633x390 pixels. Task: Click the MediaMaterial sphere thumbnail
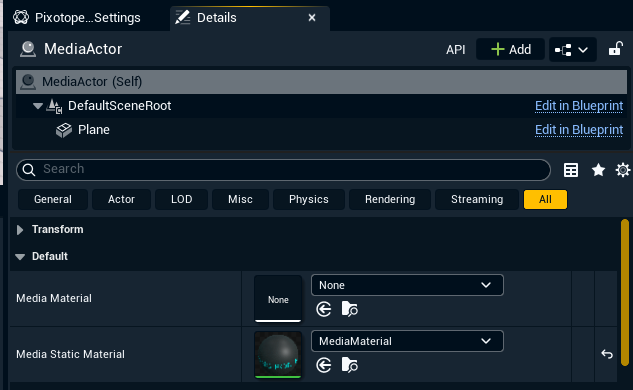[278, 355]
